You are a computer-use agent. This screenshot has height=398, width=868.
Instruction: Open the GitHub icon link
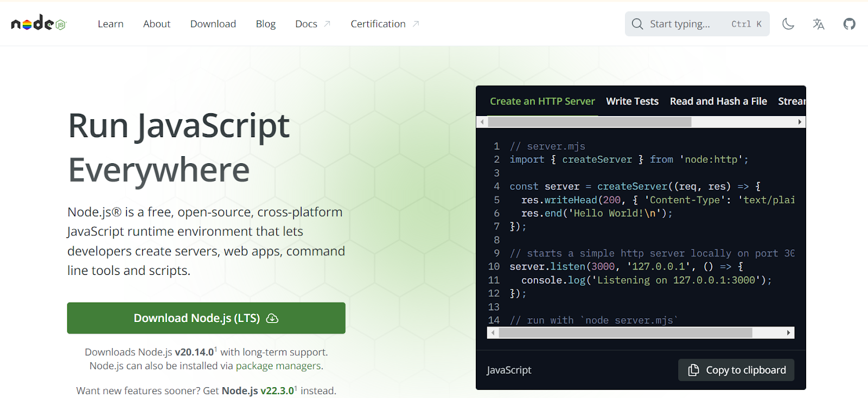[849, 24]
